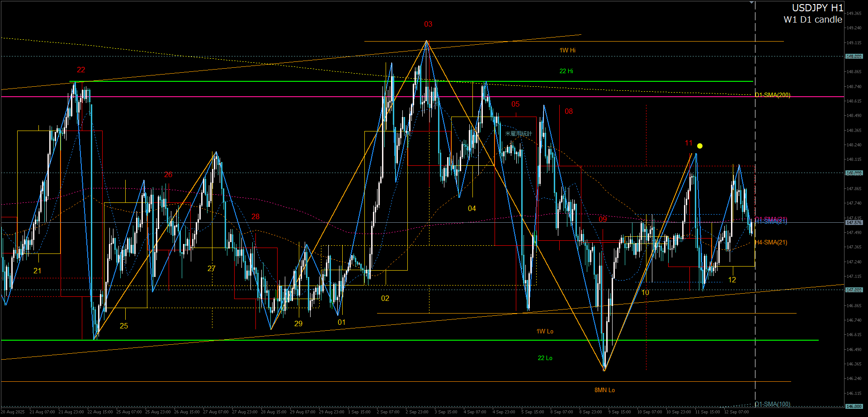Select the yellow day label '04'

(x=472, y=208)
